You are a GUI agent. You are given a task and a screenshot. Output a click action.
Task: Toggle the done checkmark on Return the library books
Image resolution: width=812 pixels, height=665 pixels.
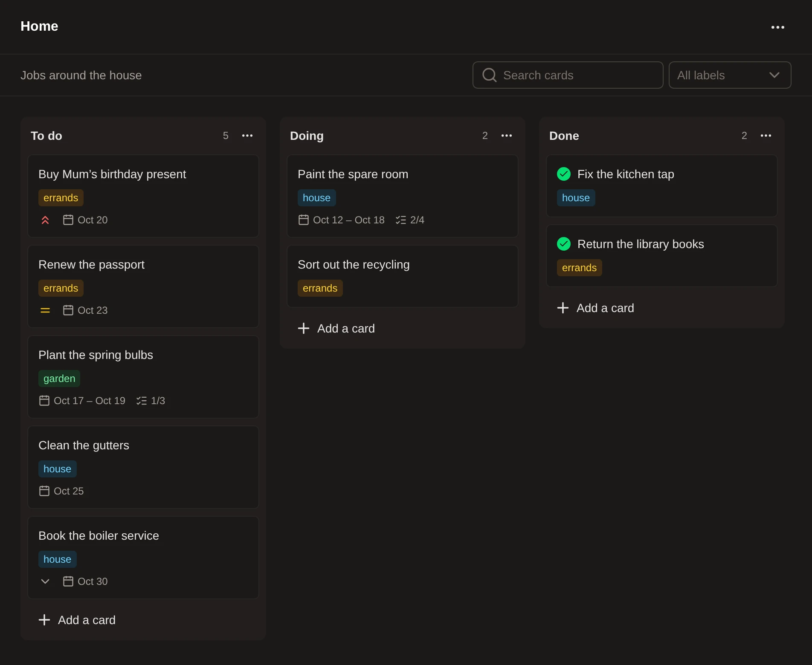pyautogui.click(x=564, y=244)
